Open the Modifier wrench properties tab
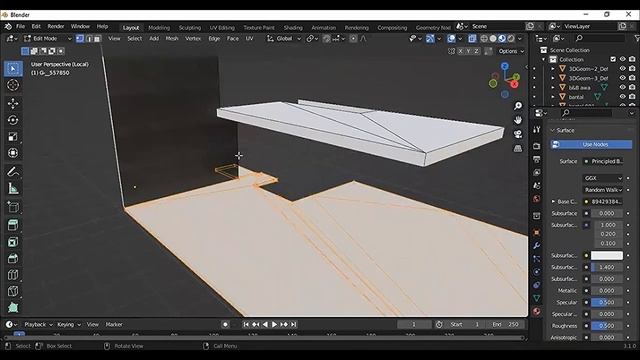 pos(537,245)
